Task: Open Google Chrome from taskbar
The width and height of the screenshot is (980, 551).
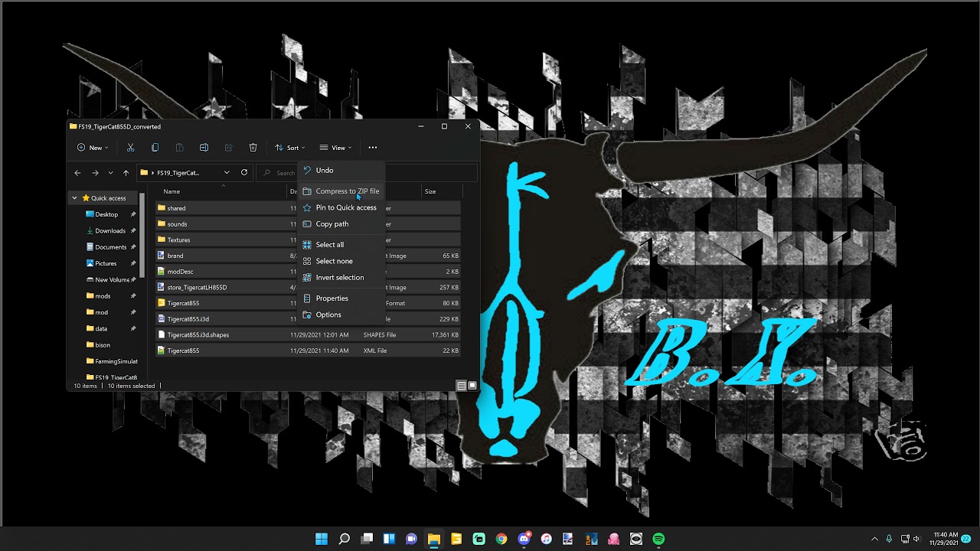Action: [x=501, y=539]
